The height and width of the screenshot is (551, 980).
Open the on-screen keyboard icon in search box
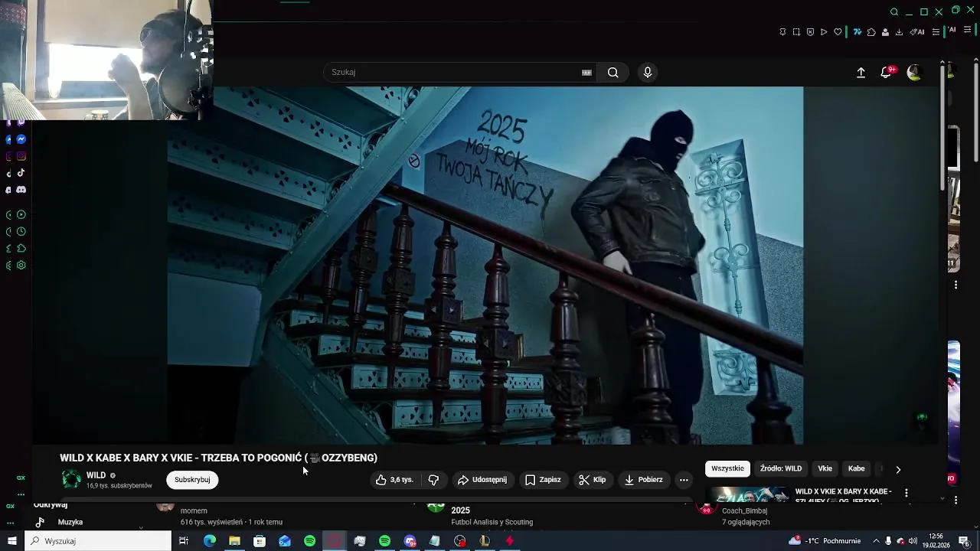[586, 72]
